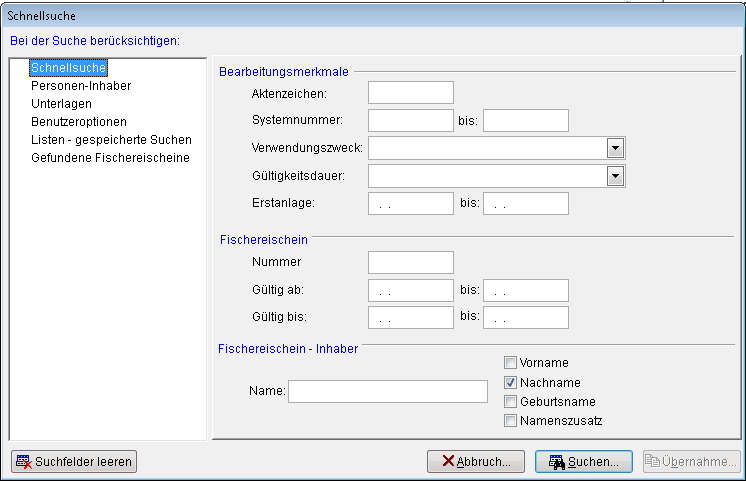746x481 pixels.
Task: Show Gefundene Fischereischeine entry
Action: (110, 158)
